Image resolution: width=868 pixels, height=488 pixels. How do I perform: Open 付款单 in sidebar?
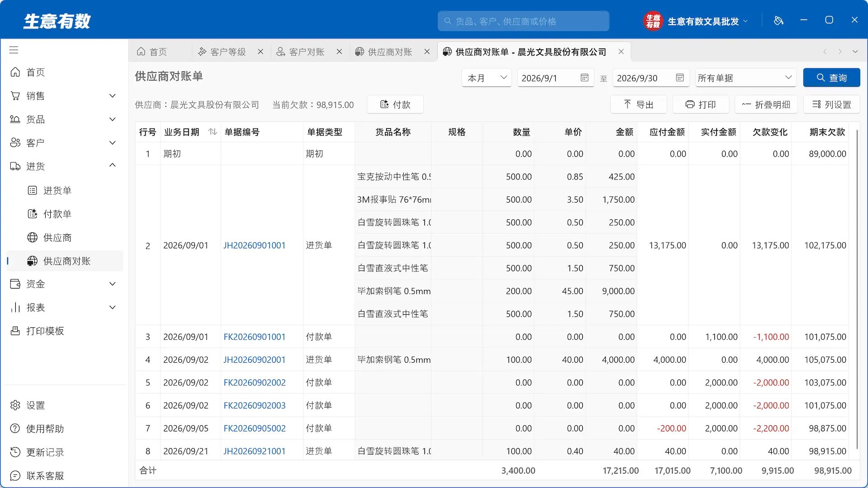(65, 214)
